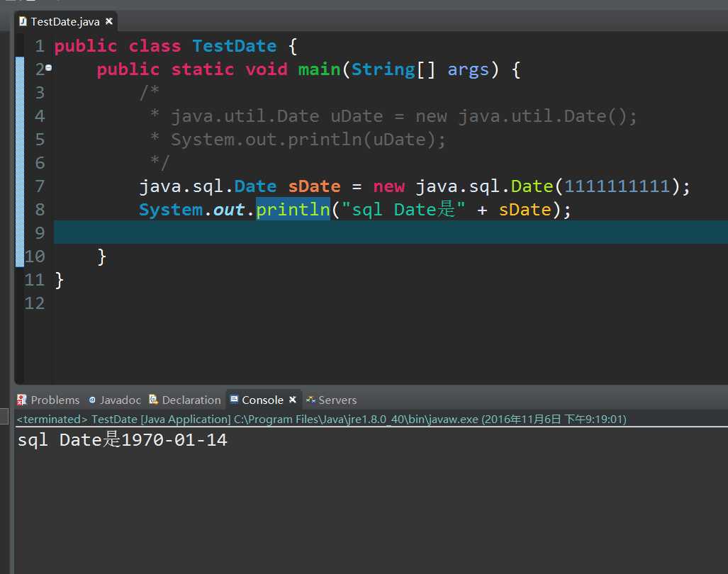Click sDate usage in println on line 8
The width and height of the screenshot is (728, 574).
click(x=525, y=209)
